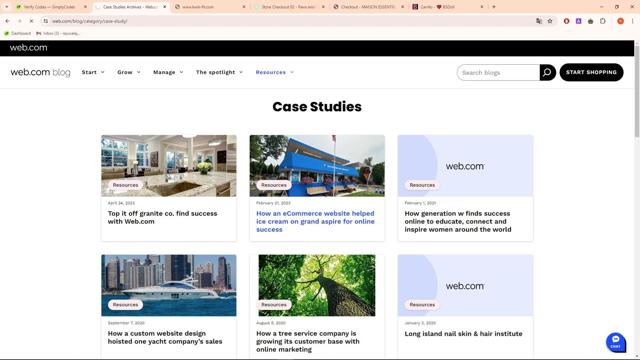The height and width of the screenshot is (360, 640).
Task: Open the Dashboard bookmark
Action: pyautogui.click(x=18, y=33)
